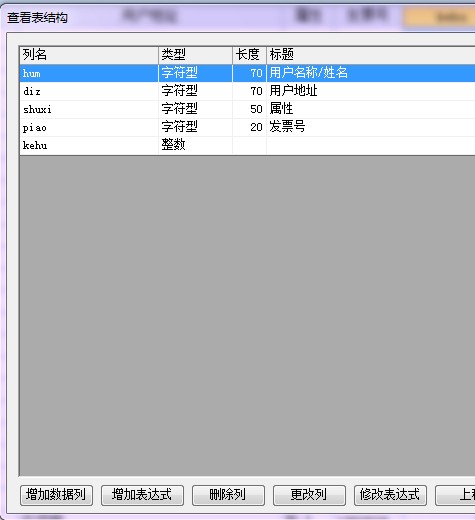Select the diz row name cell
475x520 pixels.
(x=89, y=91)
